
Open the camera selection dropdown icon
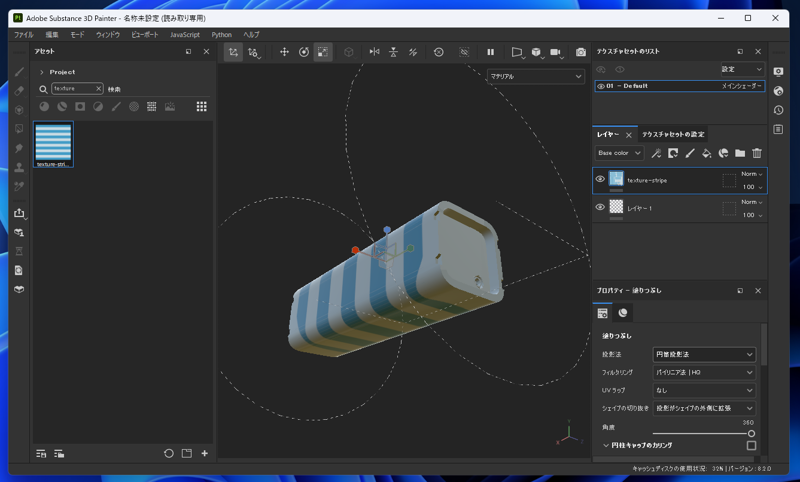556,52
